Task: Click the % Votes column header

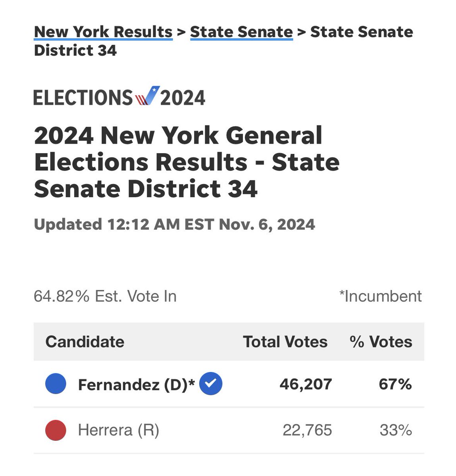Action: point(381,342)
